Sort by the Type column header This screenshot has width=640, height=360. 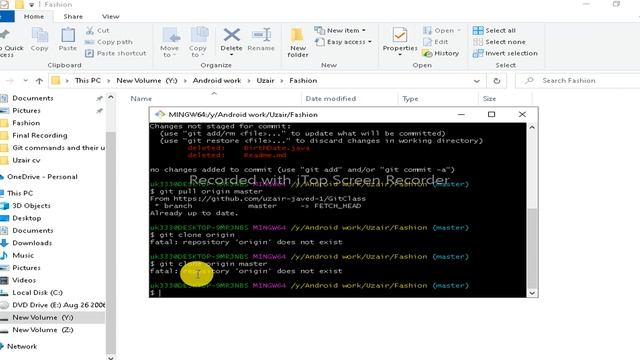click(x=410, y=98)
